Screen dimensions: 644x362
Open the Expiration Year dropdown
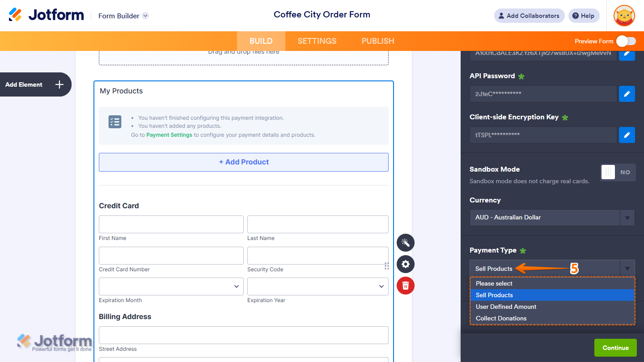click(318, 286)
